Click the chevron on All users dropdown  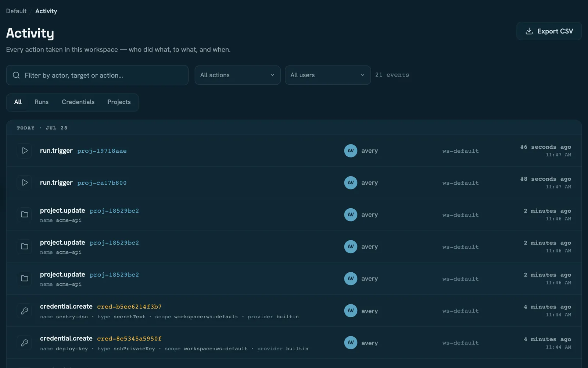[363, 75]
